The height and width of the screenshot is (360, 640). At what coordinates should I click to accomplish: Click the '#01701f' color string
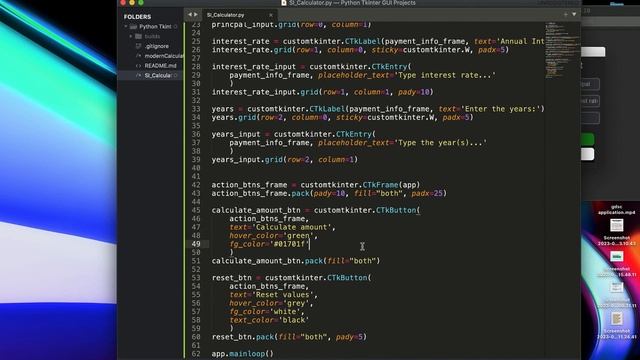pyautogui.click(x=289, y=244)
